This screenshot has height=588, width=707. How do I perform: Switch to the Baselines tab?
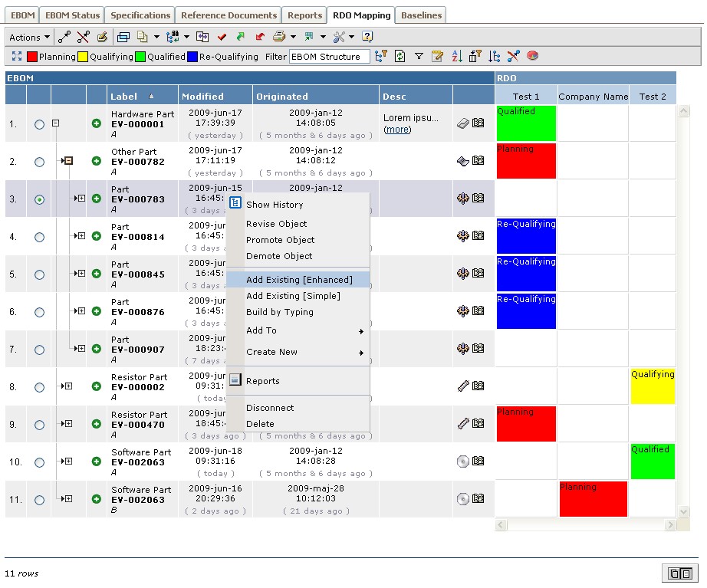tap(421, 15)
